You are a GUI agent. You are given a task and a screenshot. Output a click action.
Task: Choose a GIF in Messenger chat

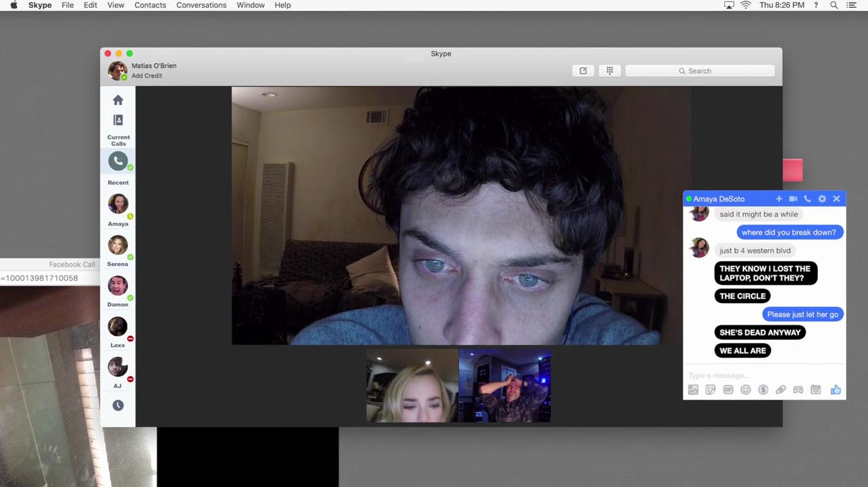pyautogui.click(x=728, y=390)
